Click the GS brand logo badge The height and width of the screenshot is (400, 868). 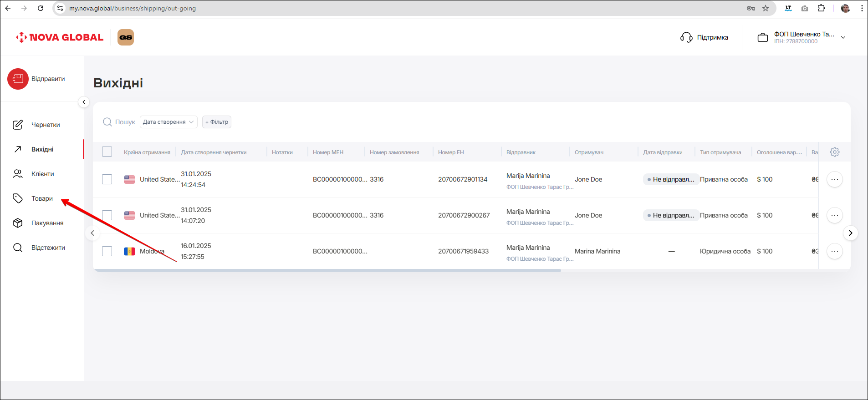click(x=126, y=37)
